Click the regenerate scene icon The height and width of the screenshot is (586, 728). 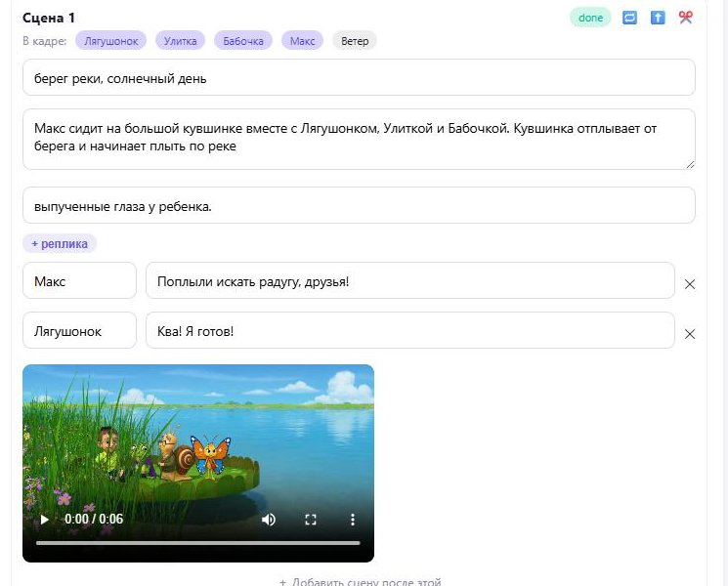[629, 18]
